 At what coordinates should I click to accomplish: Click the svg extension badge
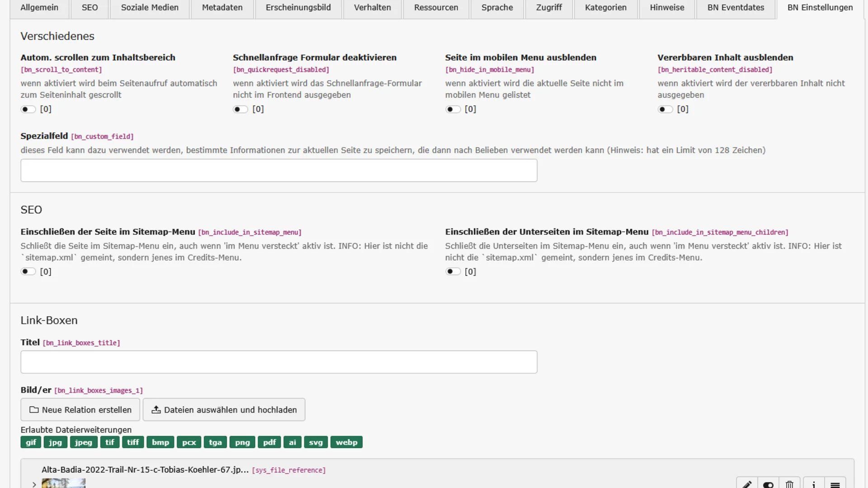coord(316,442)
